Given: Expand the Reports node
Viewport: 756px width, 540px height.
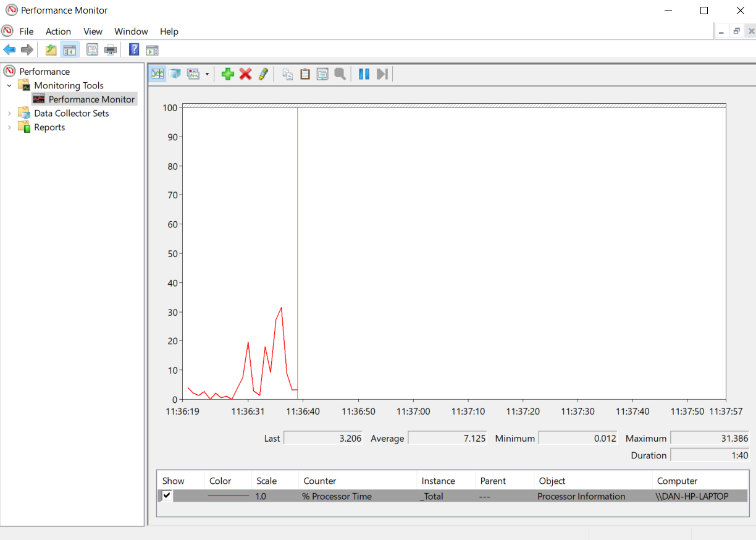Looking at the screenshot, I should point(9,127).
